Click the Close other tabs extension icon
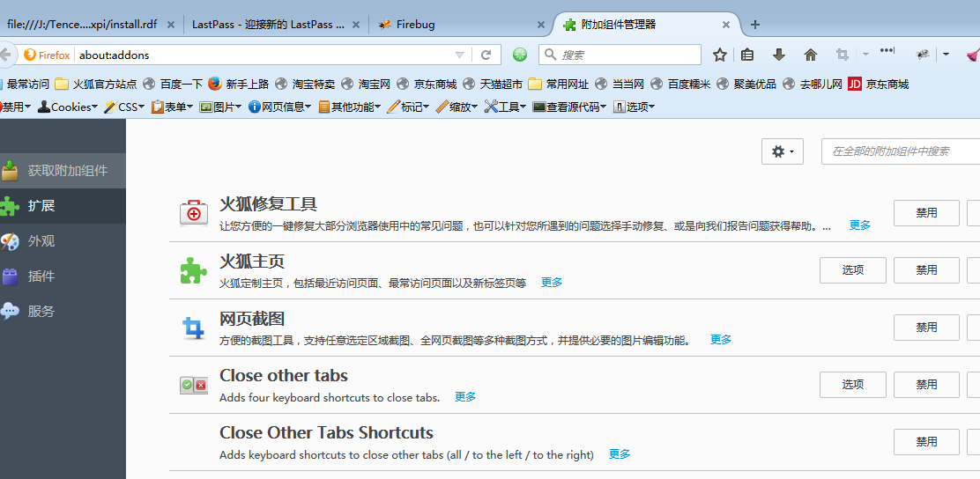Image resolution: width=980 pixels, height=479 pixels. (x=193, y=386)
